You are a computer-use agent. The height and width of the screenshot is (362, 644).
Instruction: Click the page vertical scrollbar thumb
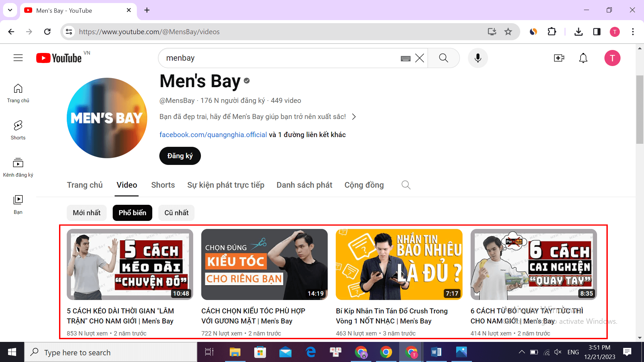click(x=640, y=110)
